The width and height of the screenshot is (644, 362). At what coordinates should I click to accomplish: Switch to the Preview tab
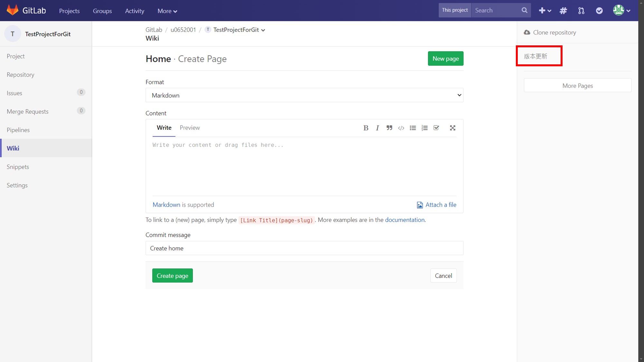click(x=190, y=128)
